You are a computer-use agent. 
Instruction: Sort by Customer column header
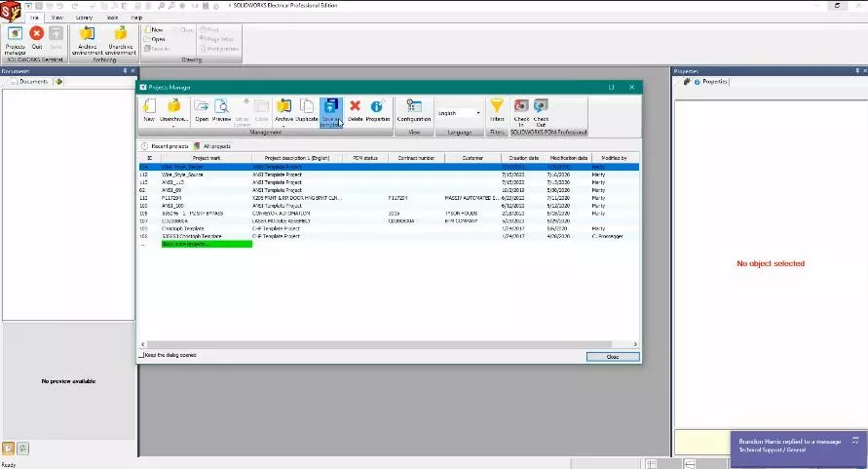[x=472, y=158]
